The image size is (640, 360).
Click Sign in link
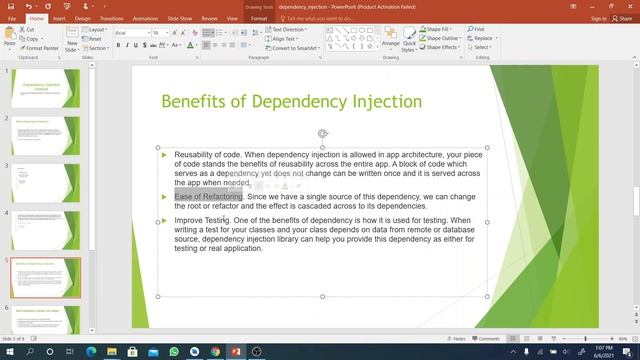pyautogui.click(x=598, y=18)
